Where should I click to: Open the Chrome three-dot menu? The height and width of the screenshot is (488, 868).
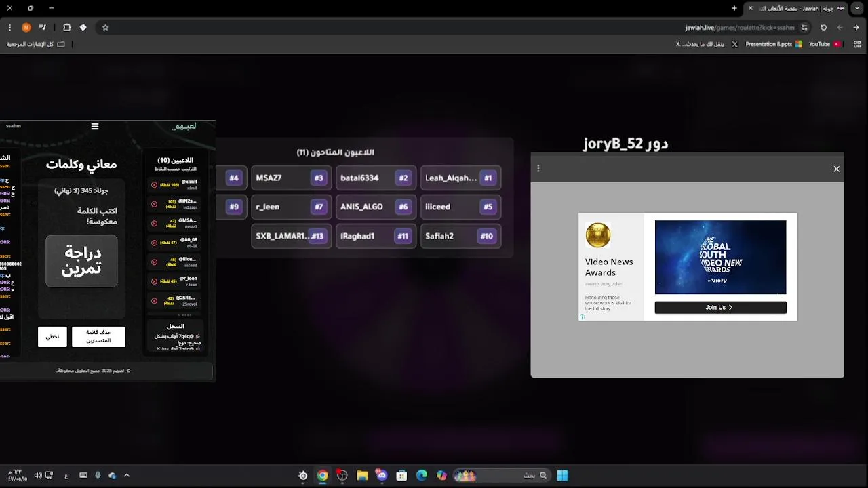[x=9, y=28]
